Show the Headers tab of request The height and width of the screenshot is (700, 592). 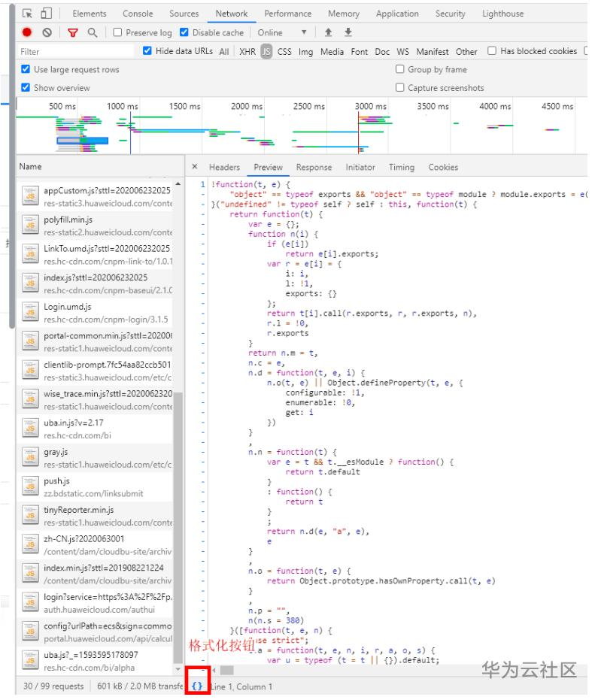[x=224, y=167]
